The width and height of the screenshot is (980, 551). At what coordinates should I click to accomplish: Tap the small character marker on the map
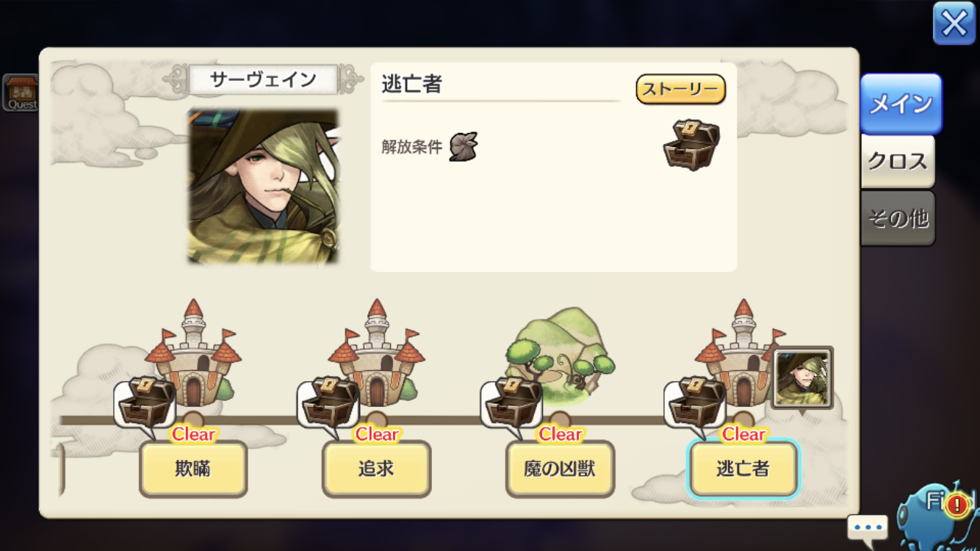(x=803, y=378)
